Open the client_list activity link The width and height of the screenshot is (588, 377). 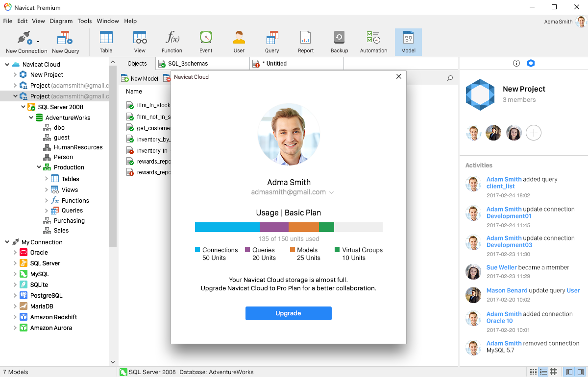[x=500, y=186]
